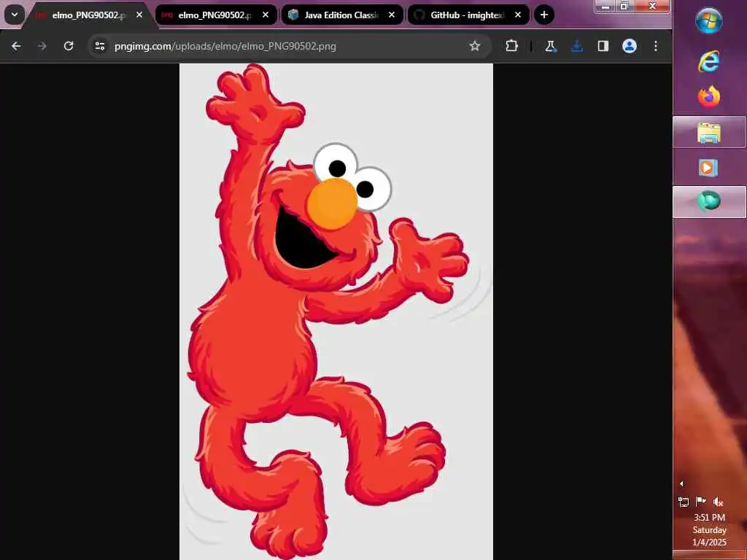Open the Chrome three-dot menu
747x560 pixels.
point(656,46)
